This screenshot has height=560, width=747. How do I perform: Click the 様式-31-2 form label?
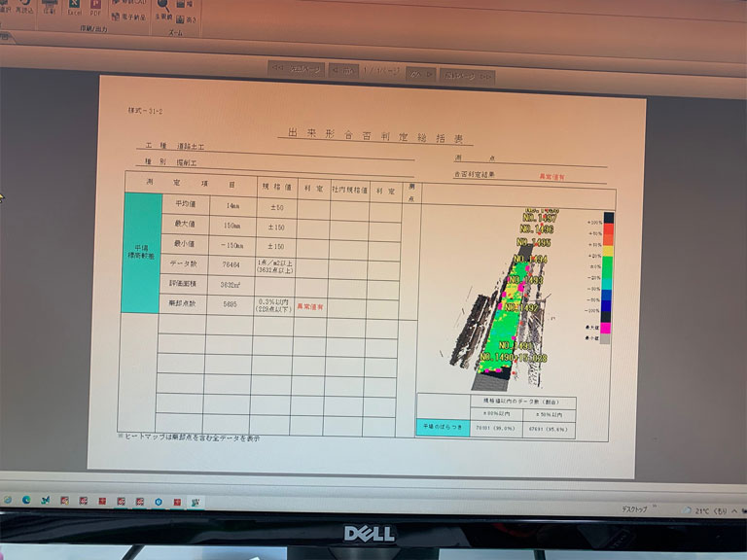(145, 111)
